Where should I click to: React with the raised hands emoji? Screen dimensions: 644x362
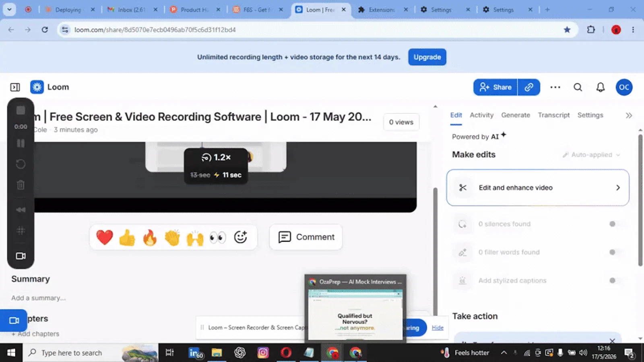[195, 238]
